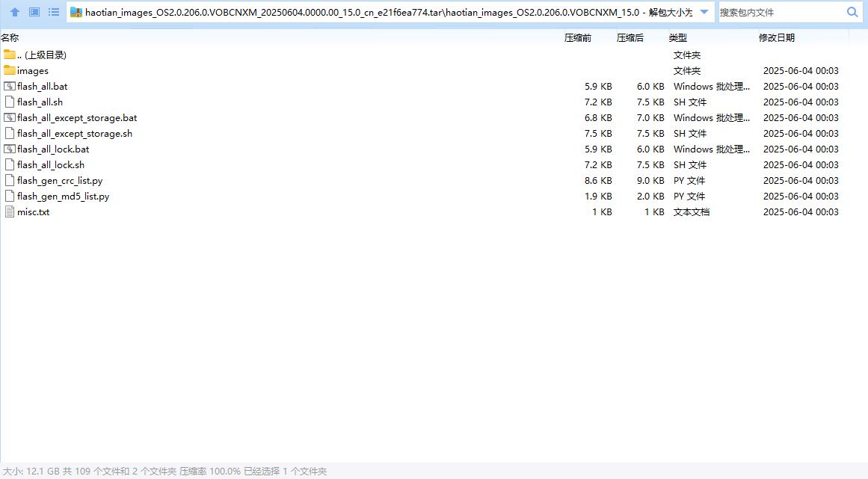Click the 文本文档 type of misc.txt

tap(692, 211)
